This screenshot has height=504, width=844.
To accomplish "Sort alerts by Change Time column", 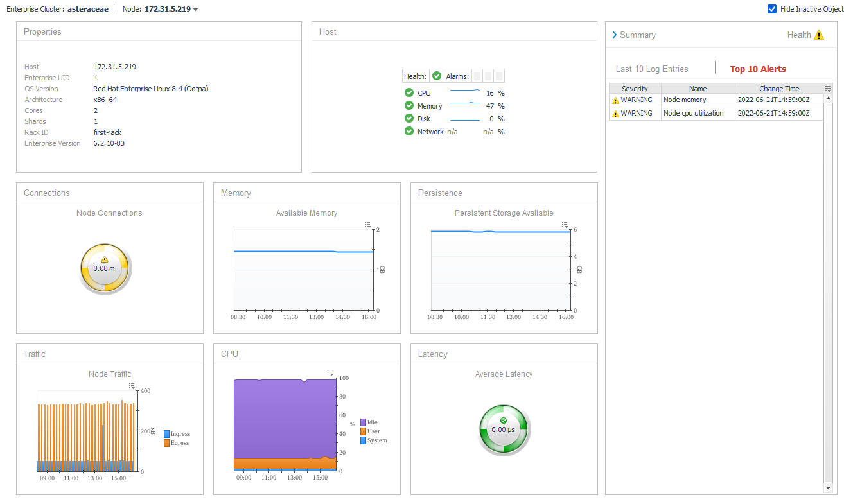I will 779,89.
